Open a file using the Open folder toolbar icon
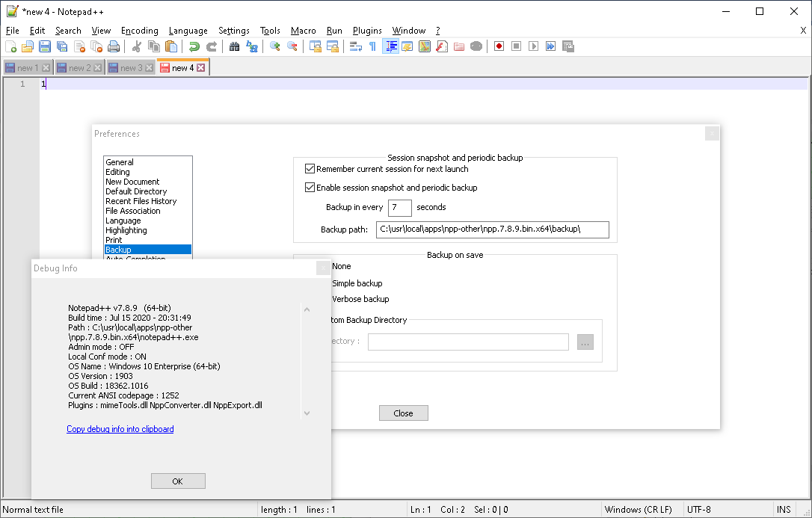 (x=28, y=46)
